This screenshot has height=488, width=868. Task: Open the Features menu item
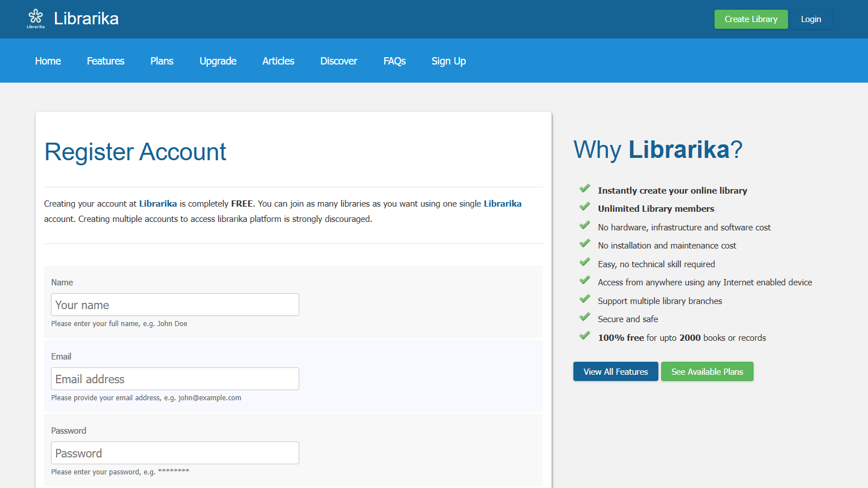point(105,61)
